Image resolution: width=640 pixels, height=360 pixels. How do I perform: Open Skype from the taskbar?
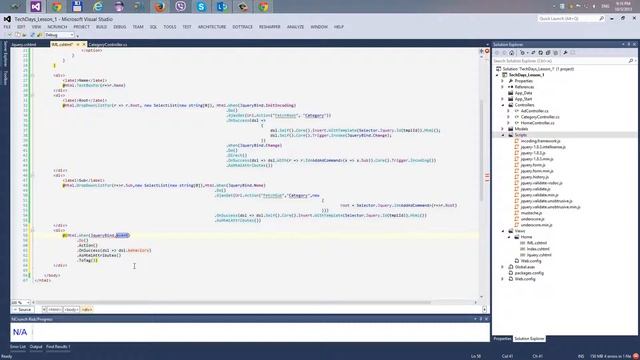click(x=201, y=6)
